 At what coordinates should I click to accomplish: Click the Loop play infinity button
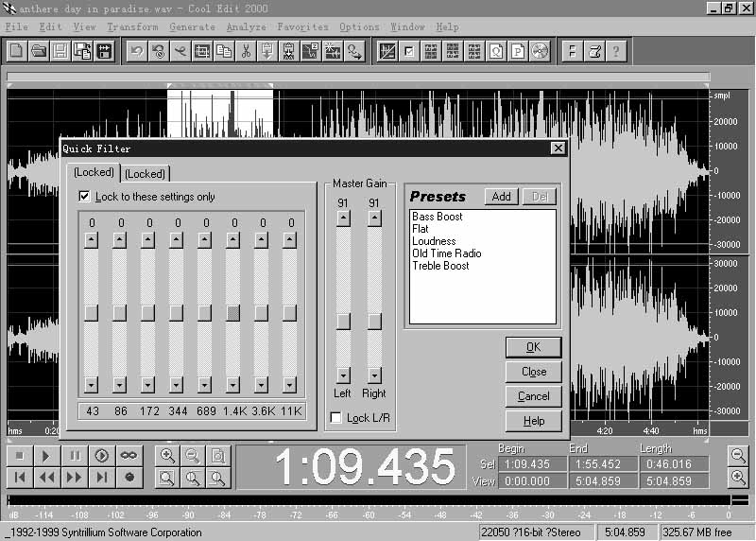pyautogui.click(x=129, y=455)
